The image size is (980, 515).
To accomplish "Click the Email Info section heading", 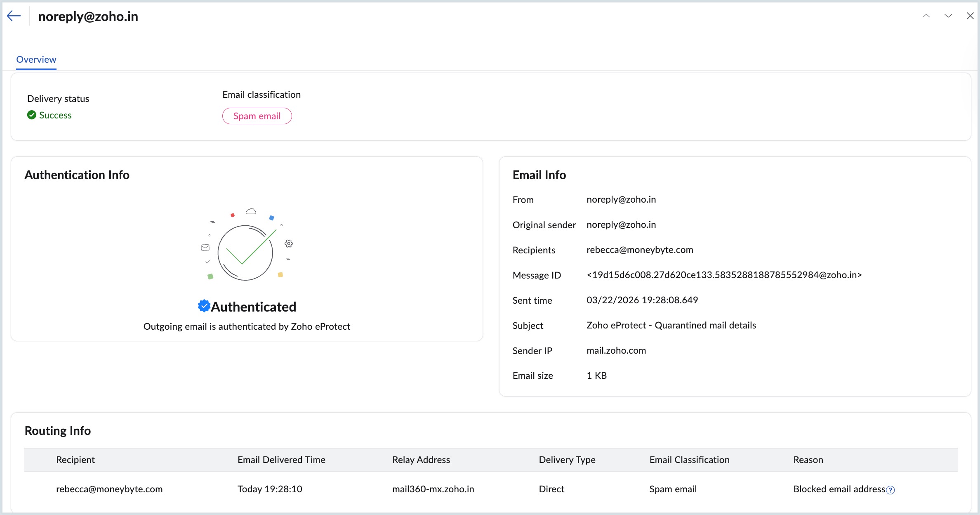I will 539,175.
